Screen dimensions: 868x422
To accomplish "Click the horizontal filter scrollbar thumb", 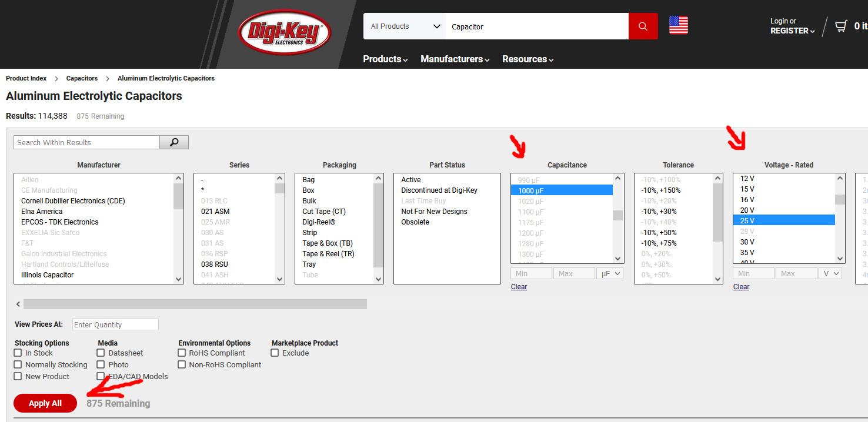I will [x=195, y=304].
